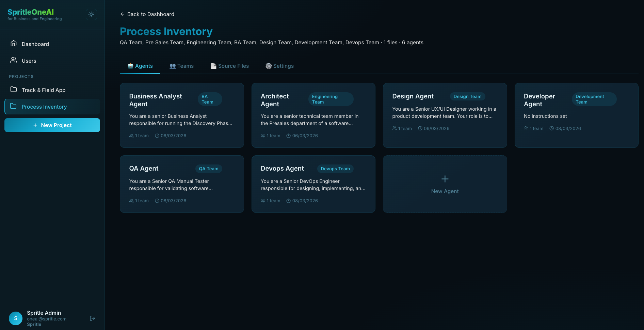Select the robot icon on the Agents tab
The image size is (644, 330).
(131, 66)
